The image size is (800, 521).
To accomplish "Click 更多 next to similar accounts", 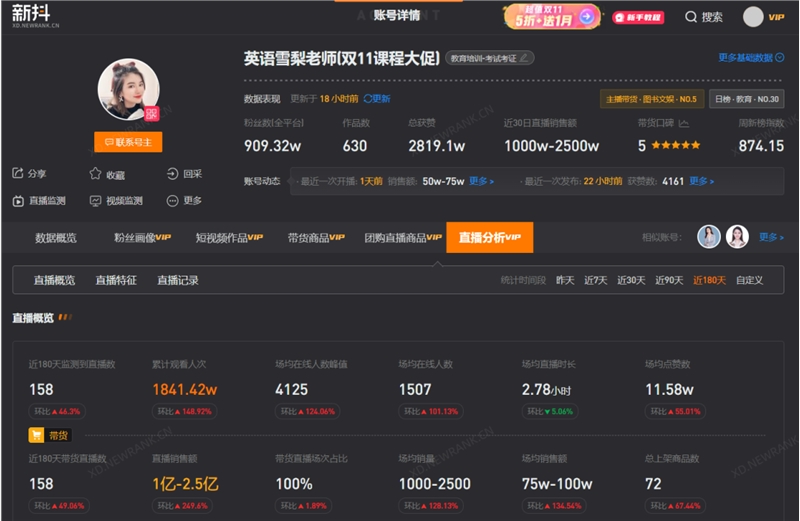I will tap(771, 237).
